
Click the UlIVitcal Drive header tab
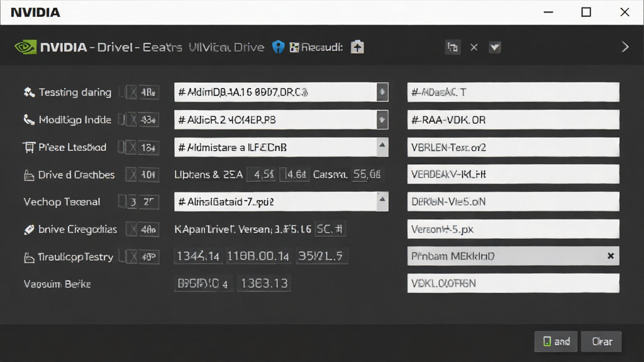(226, 47)
